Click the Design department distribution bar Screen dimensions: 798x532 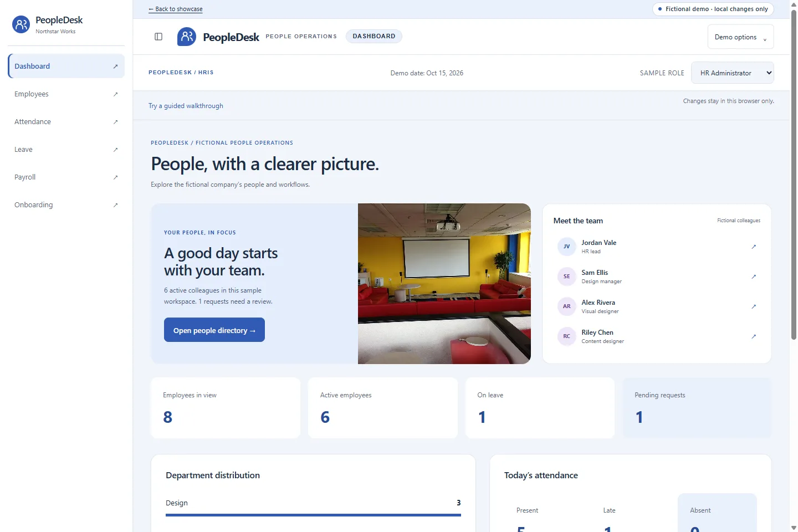coord(313,515)
